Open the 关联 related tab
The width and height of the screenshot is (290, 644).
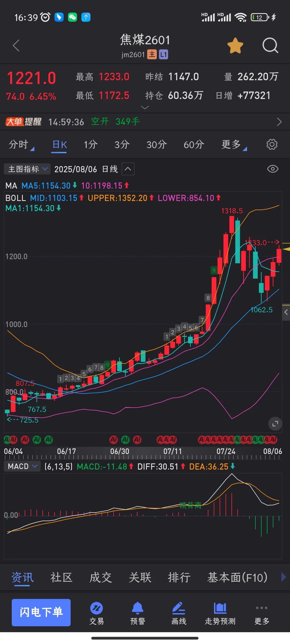[x=140, y=577]
